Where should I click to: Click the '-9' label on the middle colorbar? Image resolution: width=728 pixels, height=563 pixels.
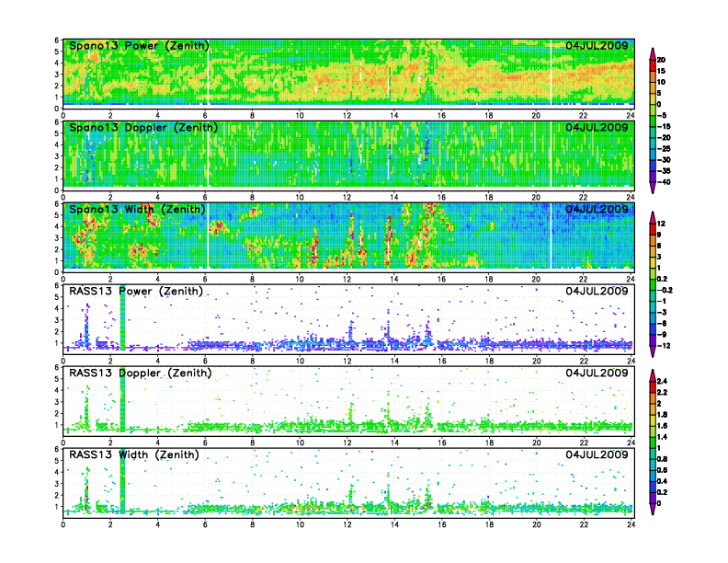[x=662, y=335]
